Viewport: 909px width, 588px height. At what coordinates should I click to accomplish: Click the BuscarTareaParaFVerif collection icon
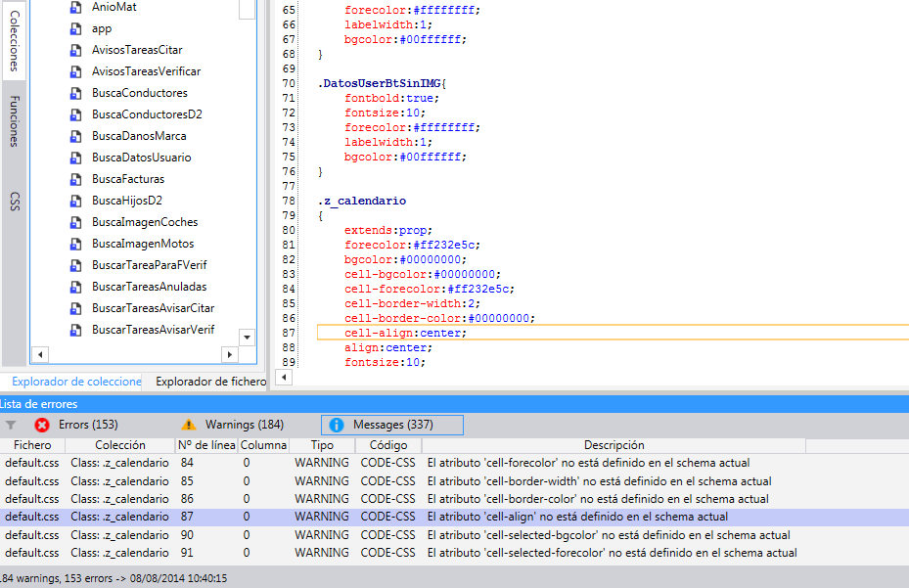click(x=75, y=265)
